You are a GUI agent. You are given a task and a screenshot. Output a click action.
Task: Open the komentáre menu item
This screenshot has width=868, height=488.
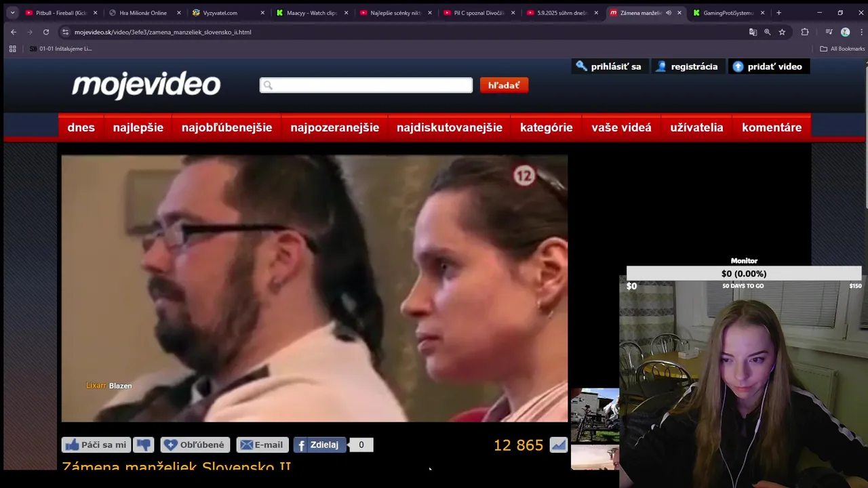pos(772,127)
